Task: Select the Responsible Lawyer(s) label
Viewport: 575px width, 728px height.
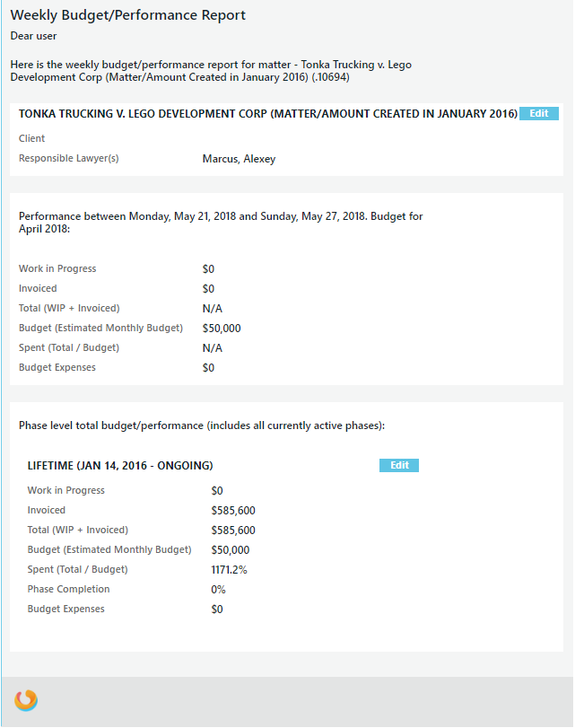Action: pos(69,159)
